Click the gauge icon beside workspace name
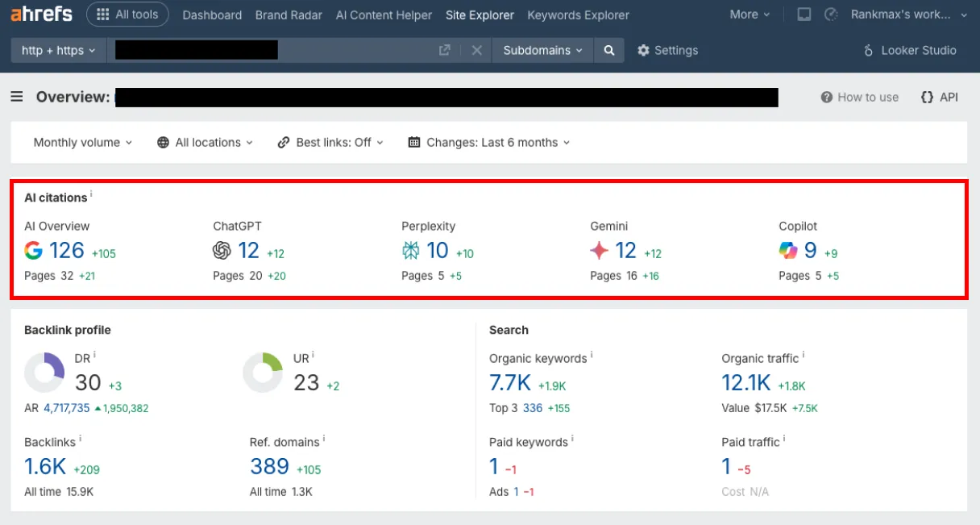980x525 pixels. pyautogui.click(x=833, y=15)
